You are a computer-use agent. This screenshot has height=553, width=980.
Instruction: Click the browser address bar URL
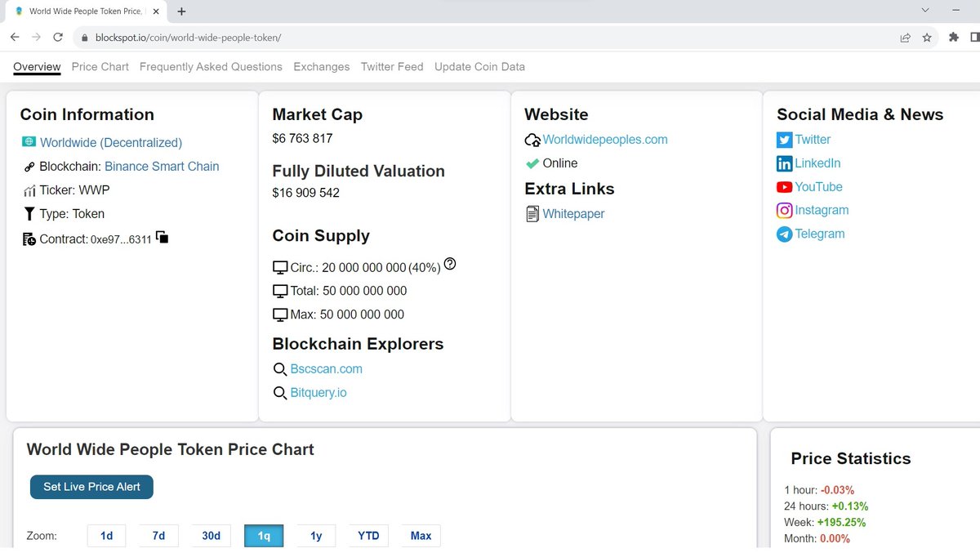(x=188, y=38)
